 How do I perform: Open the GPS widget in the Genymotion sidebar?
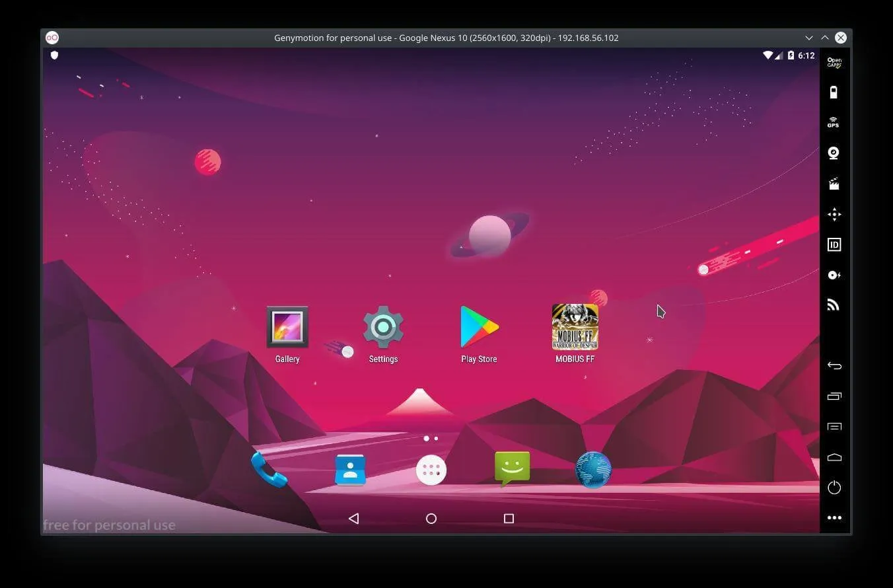coord(834,122)
